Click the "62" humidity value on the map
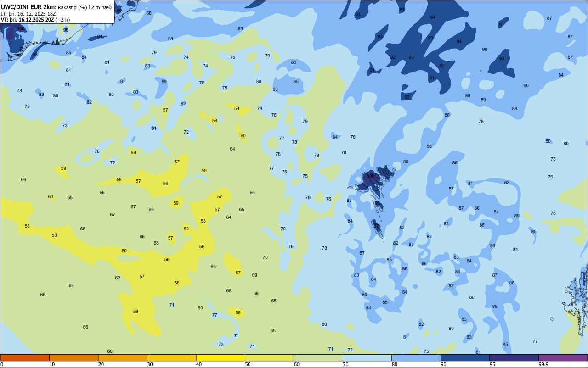 click(x=118, y=278)
